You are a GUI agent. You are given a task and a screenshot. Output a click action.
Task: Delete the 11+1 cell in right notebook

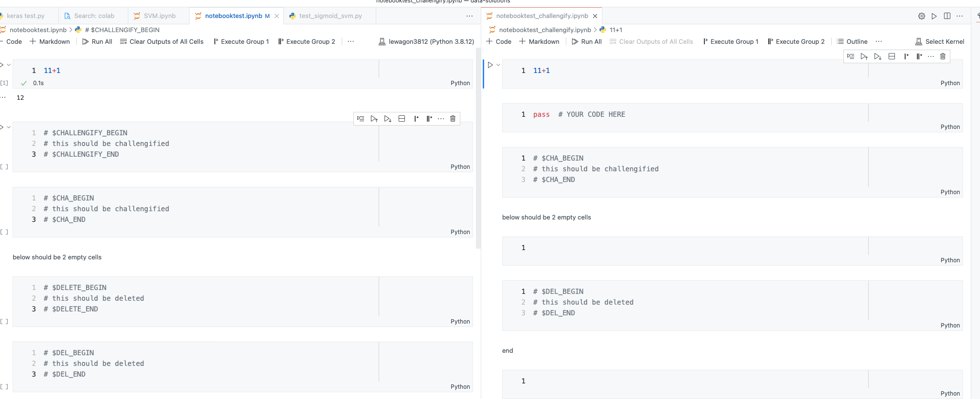click(x=943, y=56)
